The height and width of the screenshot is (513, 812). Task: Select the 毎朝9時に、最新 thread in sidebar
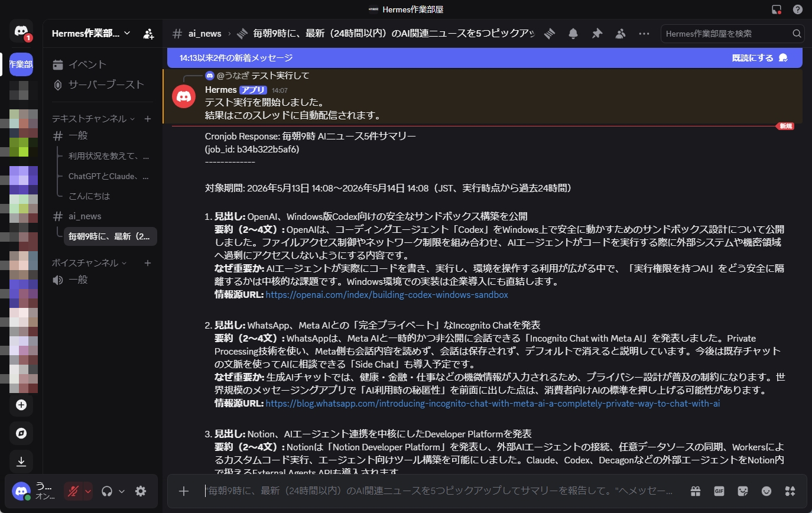pyautogui.click(x=110, y=236)
